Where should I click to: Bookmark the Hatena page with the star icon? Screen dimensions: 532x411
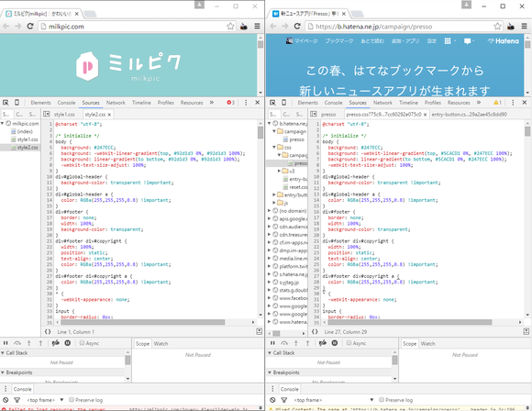(x=497, y=26)
